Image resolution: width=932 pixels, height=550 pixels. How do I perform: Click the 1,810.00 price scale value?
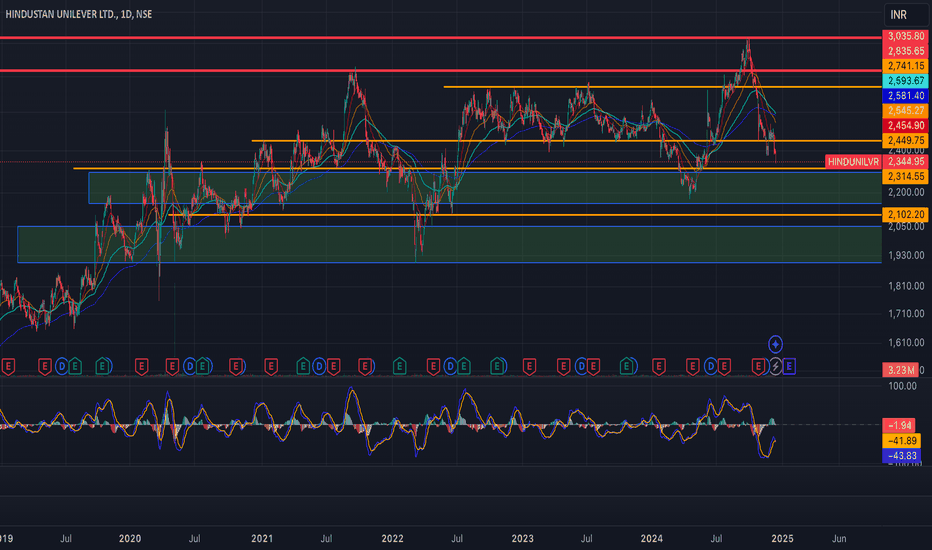(906, 286)
